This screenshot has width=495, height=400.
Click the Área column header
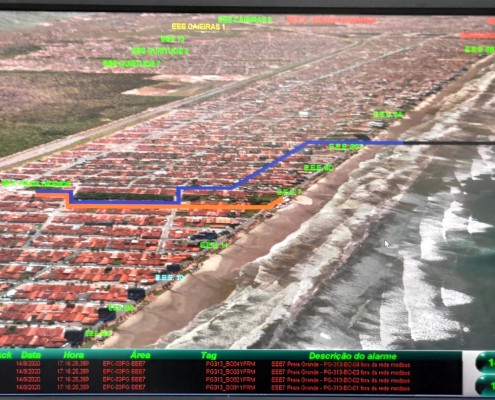(140, 355)
